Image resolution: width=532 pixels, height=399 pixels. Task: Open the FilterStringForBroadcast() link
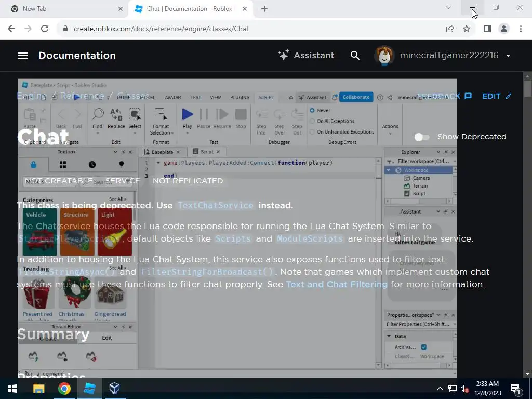coord(207,272)
